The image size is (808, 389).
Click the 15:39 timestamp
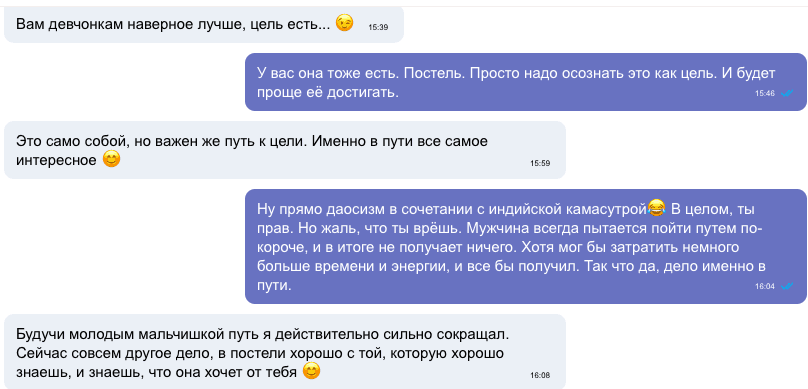coord(378,27)
